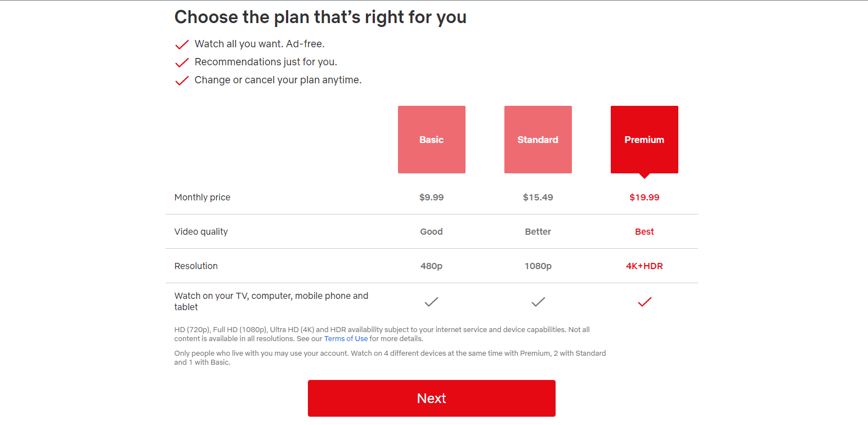Click the $19.99 Premium monthly price
This screenshot has width=868, height=425.
click(x=645, y=198)
